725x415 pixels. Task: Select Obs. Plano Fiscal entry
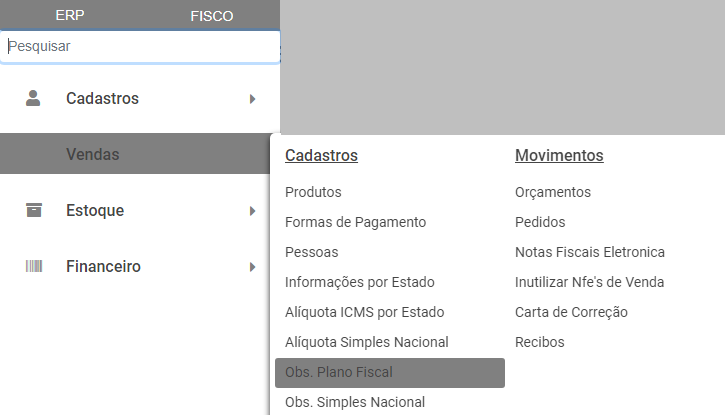pyautogui.click(x=339, y=372)
